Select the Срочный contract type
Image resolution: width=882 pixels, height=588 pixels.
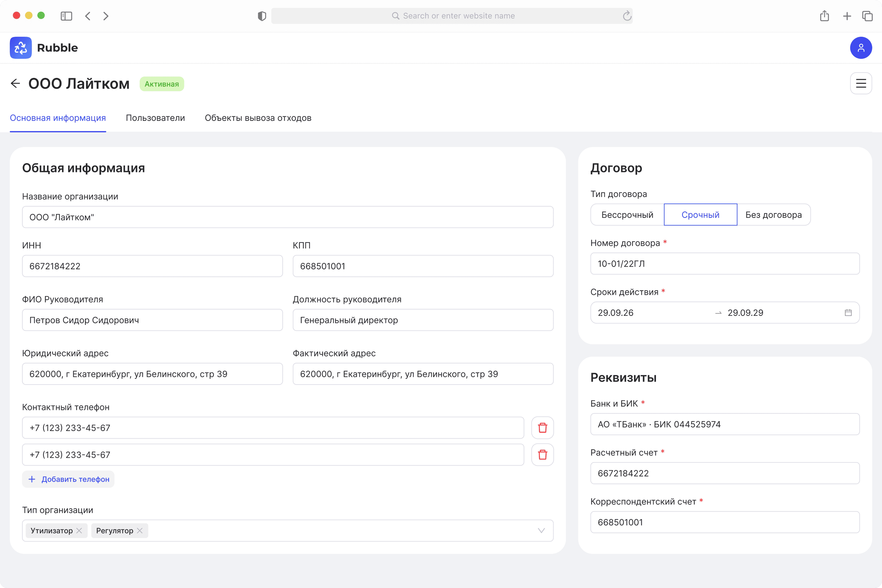pos(701,215)
